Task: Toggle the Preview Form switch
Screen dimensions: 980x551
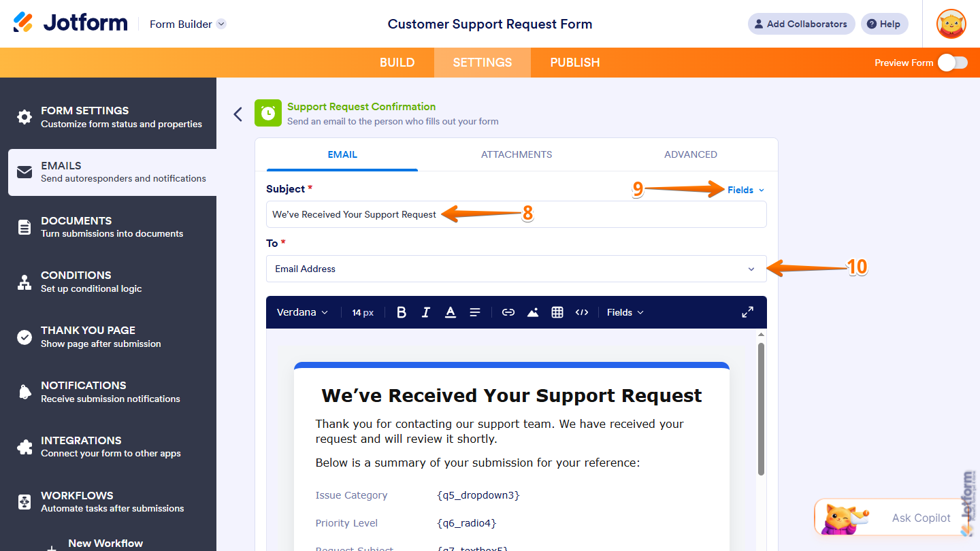Action: point(953,63)
